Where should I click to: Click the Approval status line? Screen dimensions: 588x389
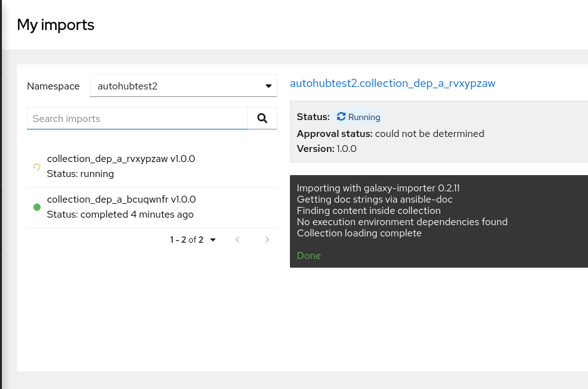click(x=390, y=133)
